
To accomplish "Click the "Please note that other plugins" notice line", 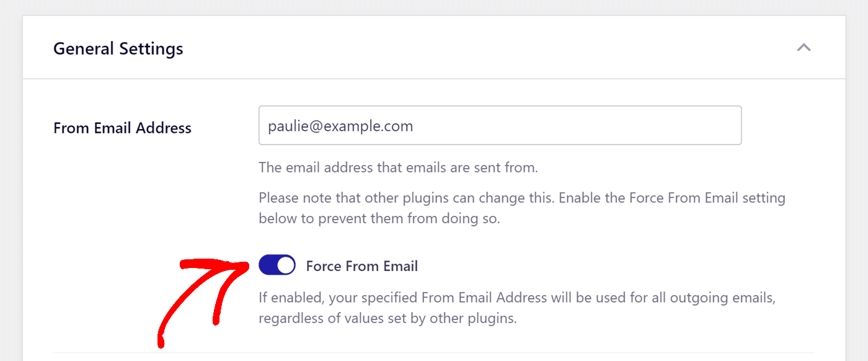I will click(x=521, y=198).
